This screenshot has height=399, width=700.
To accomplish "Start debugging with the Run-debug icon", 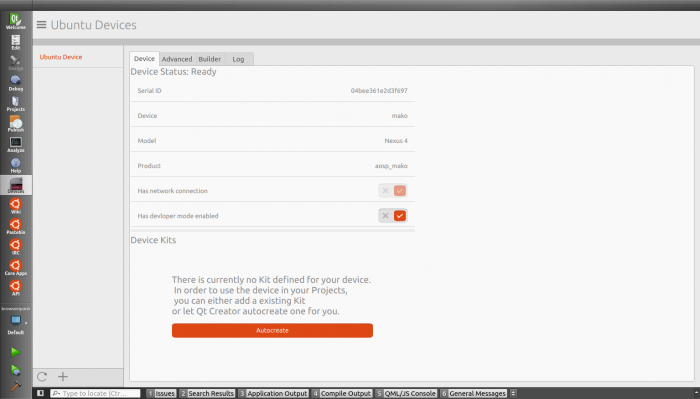I will pyautogui.click(x=16, y=370).
